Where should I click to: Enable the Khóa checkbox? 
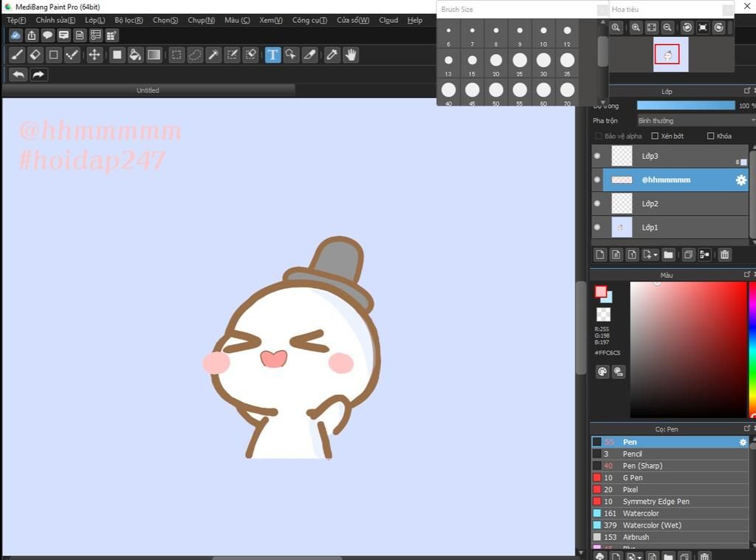point(710,136)
